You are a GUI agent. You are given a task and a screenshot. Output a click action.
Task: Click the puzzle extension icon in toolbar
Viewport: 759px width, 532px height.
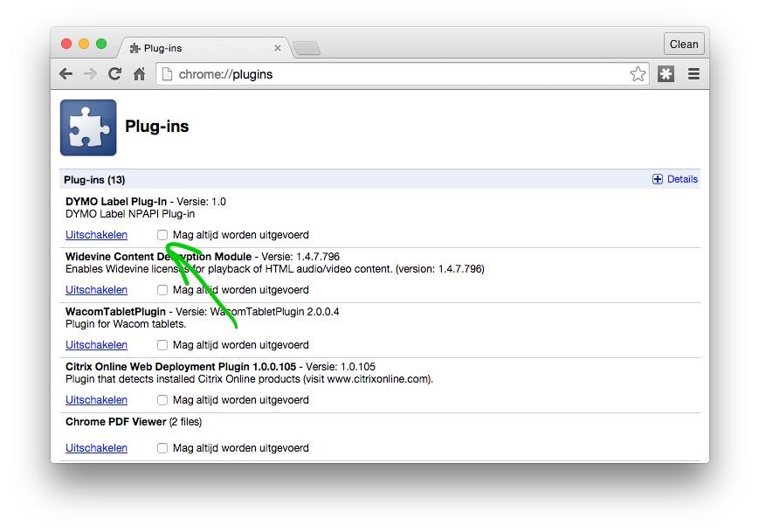(666, 74)
